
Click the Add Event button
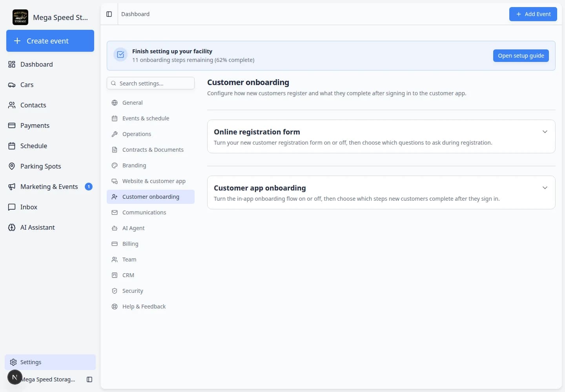(x=533, y=14)
